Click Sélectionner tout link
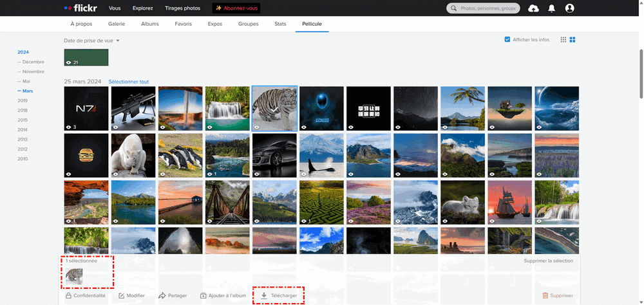The image size is (644, 305). [x=128, y=82]
